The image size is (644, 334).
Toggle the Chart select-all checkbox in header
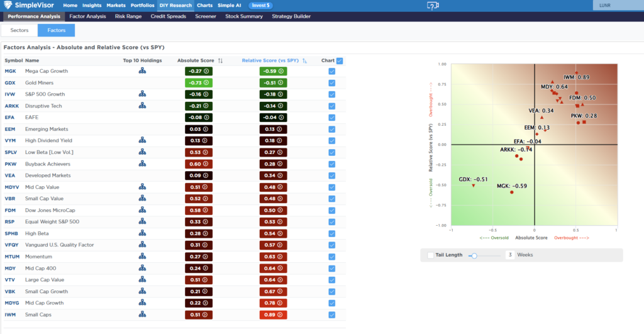340,61
